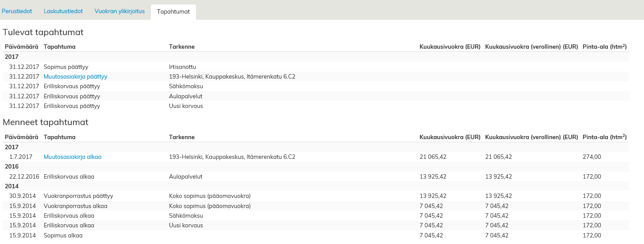Open the "Muutosasiakirja päättyy" link
This screenshot has width=644, height=244.
[76, 76]
